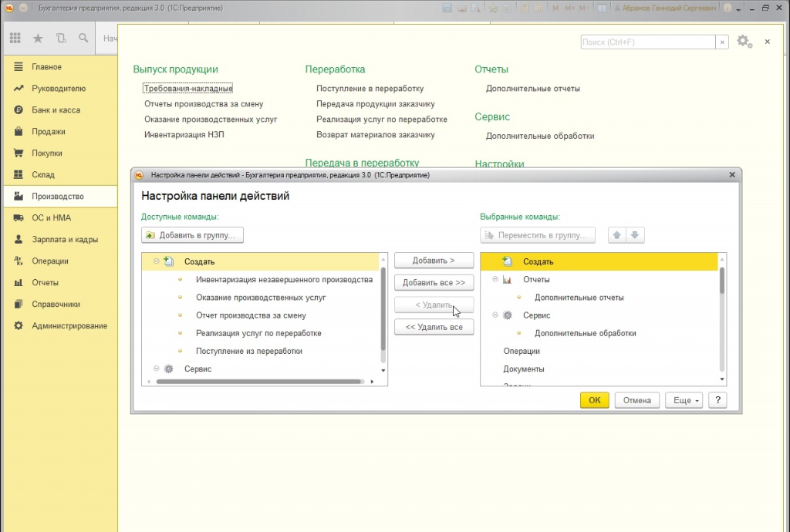Click the Print preview icon in title bar
Image resolution: width=790 pixels, height=532 pixels.
(474, 8)
